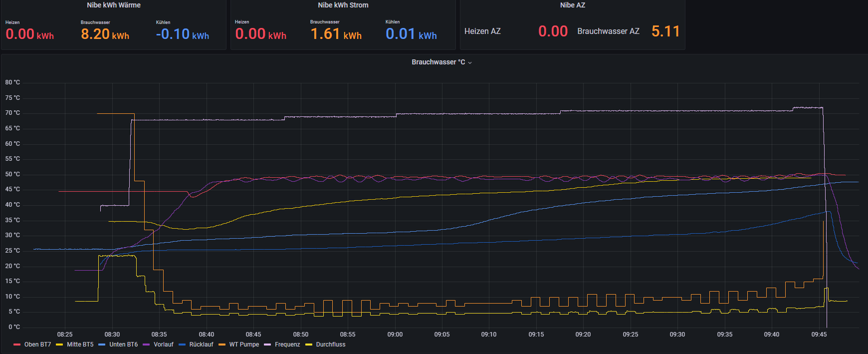Select the Heizen 0.00 kWh value in Wärme panel

(29, 34)
